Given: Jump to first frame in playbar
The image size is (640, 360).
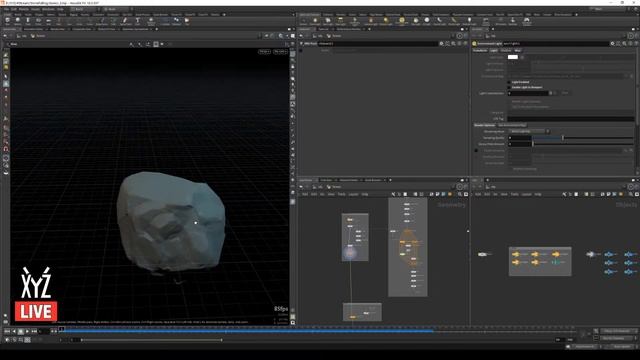Looking at the screenshot, I should tap(7, 331).
